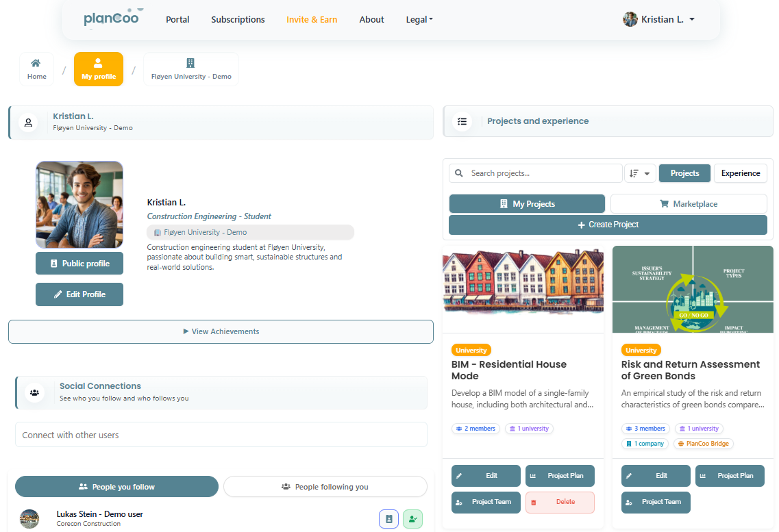Screen dimensions: 779x532
Task: Switch to the Marketplace projects view
Action: tap(688, 204)
